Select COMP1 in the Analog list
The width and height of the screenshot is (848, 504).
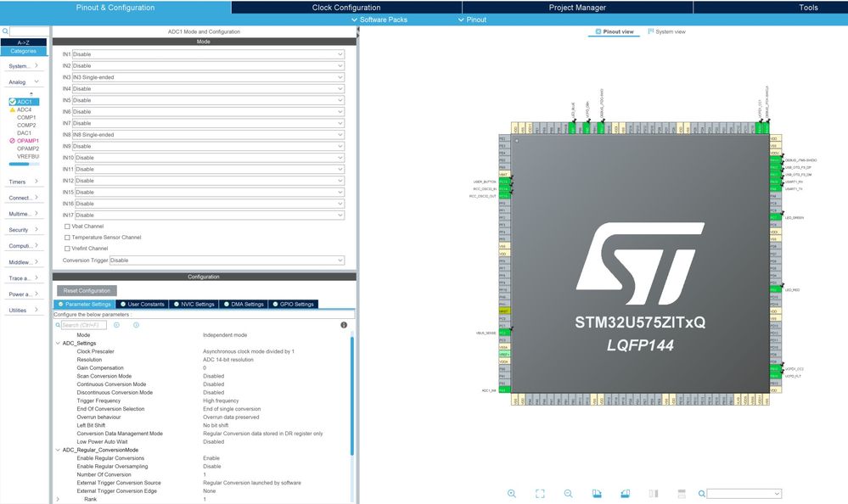26,117
